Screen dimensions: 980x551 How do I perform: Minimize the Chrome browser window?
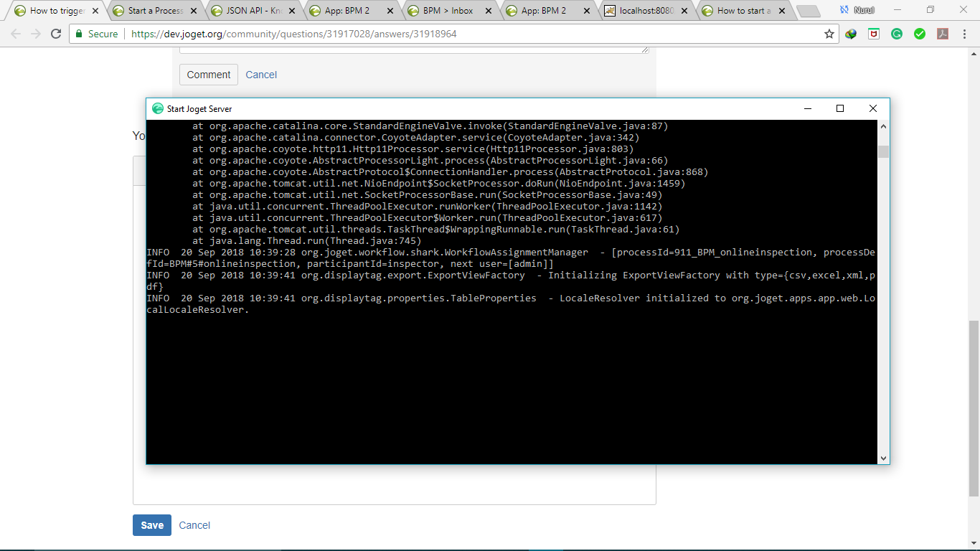tap(897, 10)
